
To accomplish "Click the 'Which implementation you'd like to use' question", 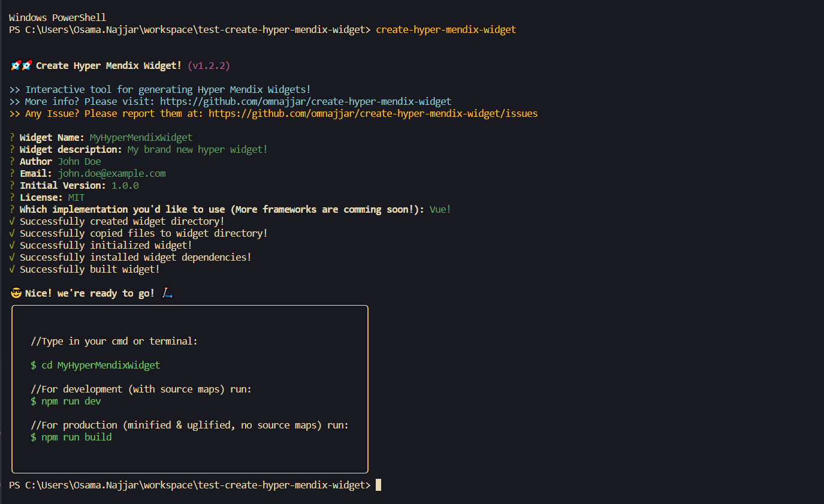I will [x=222, y=209].
